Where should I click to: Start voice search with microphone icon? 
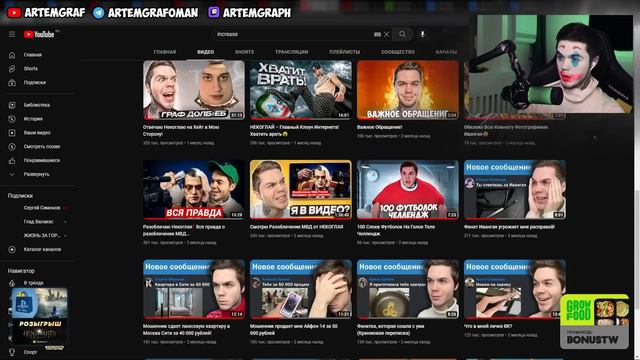[422, 34]
